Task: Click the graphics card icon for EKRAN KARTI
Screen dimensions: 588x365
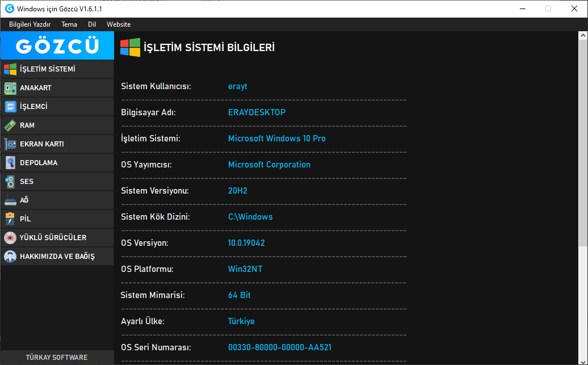Action: (x=10, y=144)
